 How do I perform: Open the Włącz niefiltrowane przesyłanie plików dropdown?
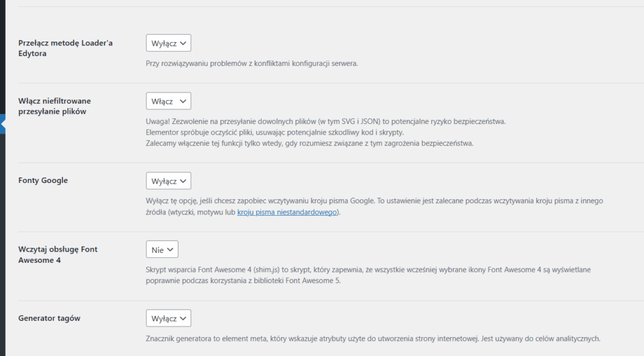click(x=168, y=101)
